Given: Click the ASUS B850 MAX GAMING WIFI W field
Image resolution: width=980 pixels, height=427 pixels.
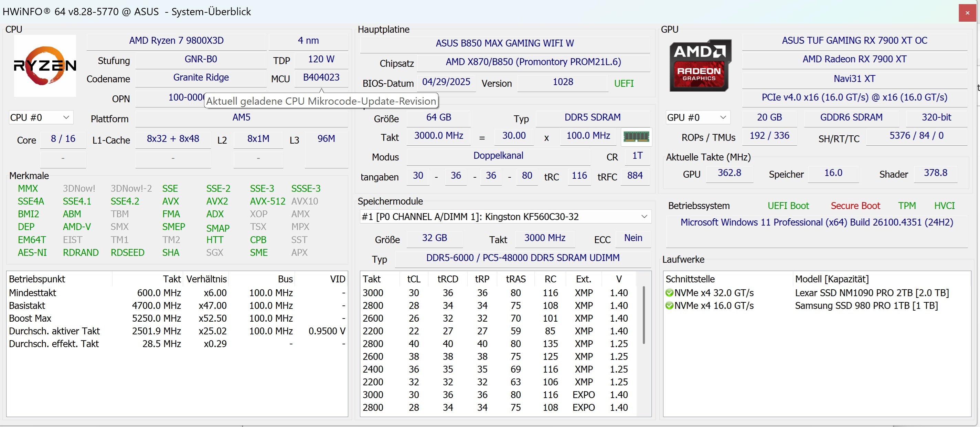Looking at the screenshot, I should tap(504, 43).
